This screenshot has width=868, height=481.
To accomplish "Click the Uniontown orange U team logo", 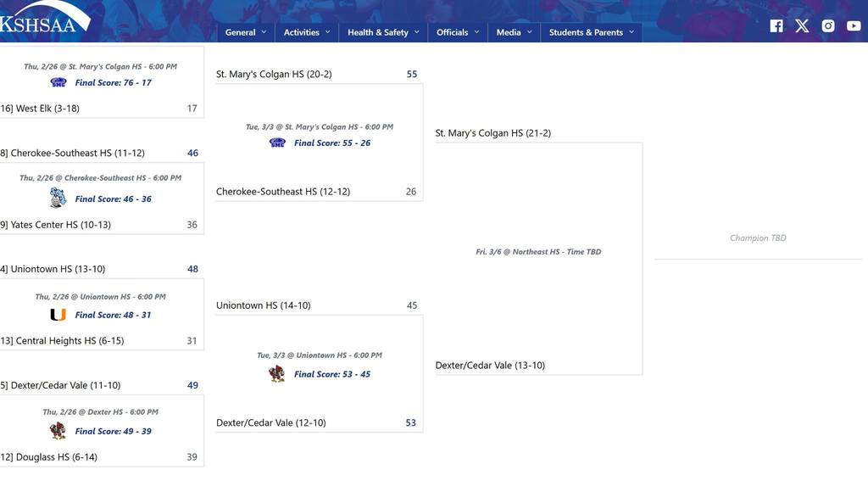I will (58, 315).
